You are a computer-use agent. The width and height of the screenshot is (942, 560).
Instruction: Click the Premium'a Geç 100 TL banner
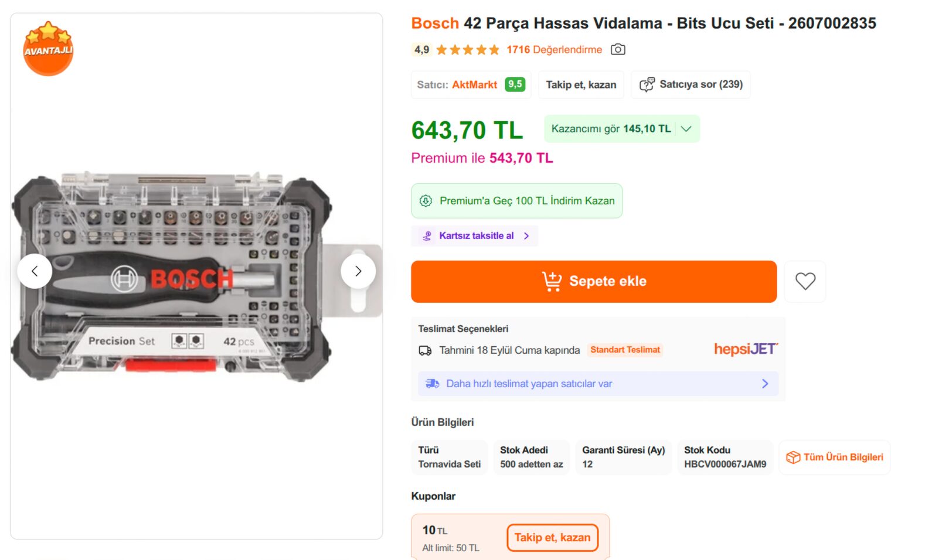click(x=516, y=201)
